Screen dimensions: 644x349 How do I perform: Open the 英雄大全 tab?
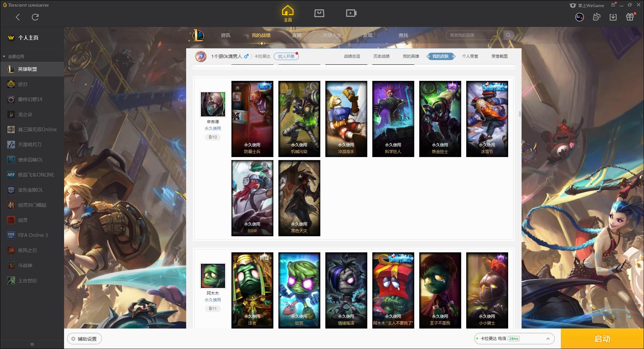[332, 35]
